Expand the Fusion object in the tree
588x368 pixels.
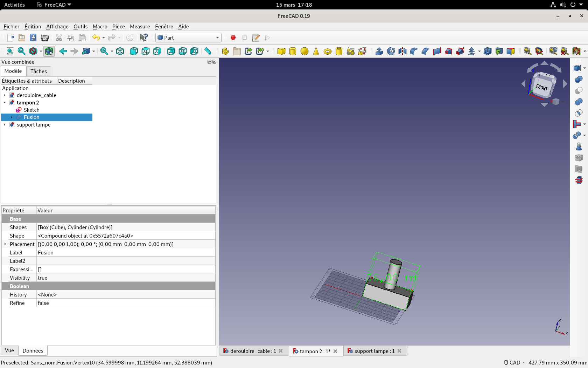pos(12,117)
